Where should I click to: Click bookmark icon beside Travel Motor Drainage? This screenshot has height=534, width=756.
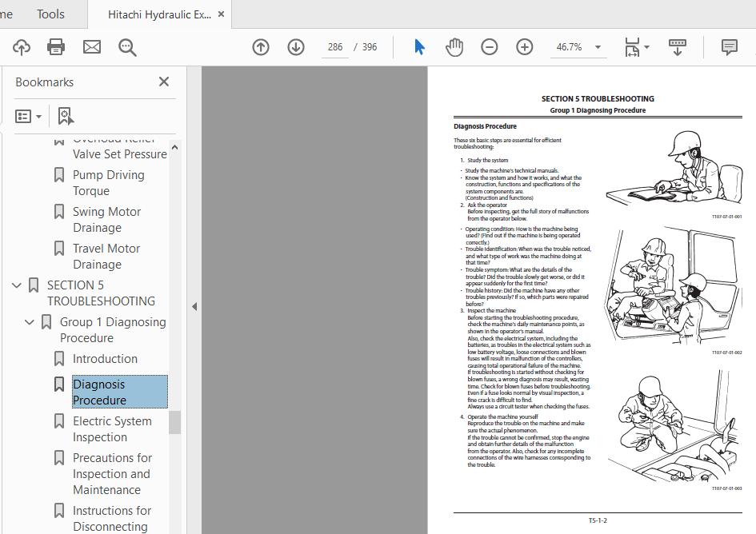point(59,249)
